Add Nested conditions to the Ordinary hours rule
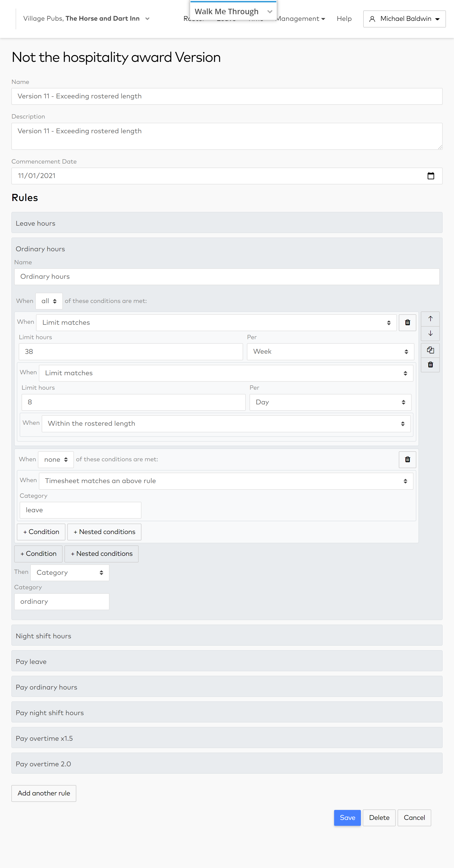Screen dimensions: 454x868 [x=101, y=554]
